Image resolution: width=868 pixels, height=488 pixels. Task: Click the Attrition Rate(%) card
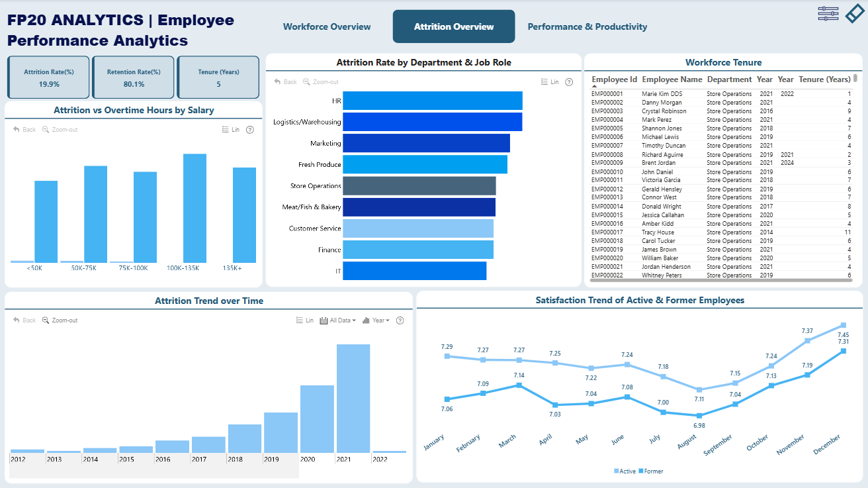coord(48,77)
